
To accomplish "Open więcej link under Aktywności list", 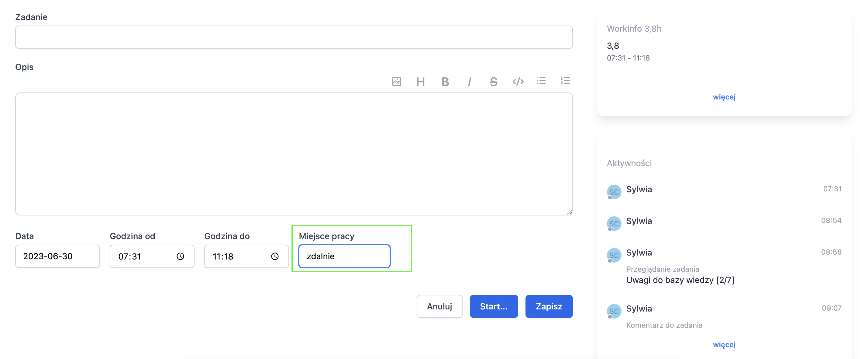I will [x=724, y=345].
